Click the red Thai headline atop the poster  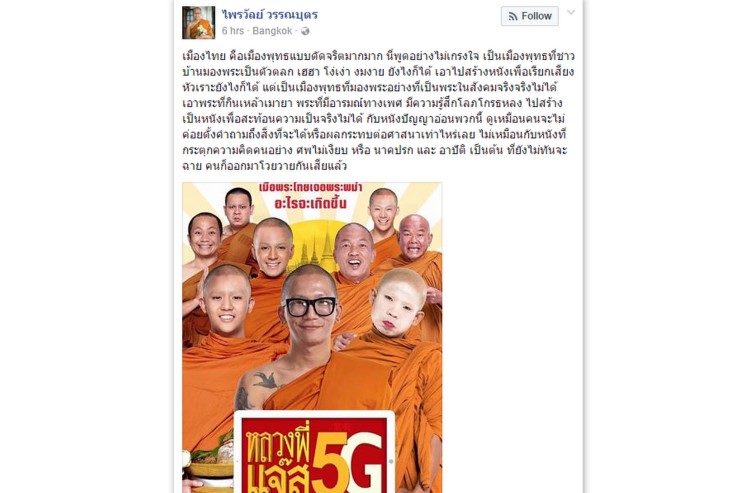311,196
